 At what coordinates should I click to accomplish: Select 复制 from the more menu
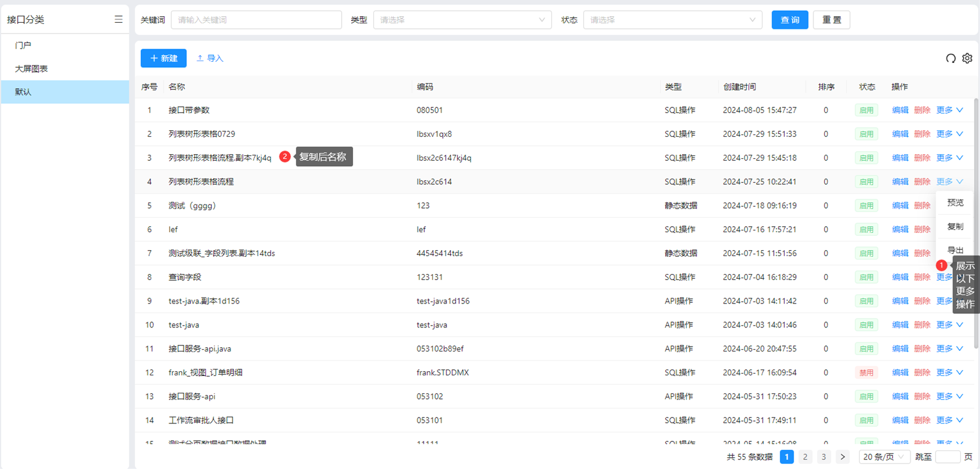point(955,227)
